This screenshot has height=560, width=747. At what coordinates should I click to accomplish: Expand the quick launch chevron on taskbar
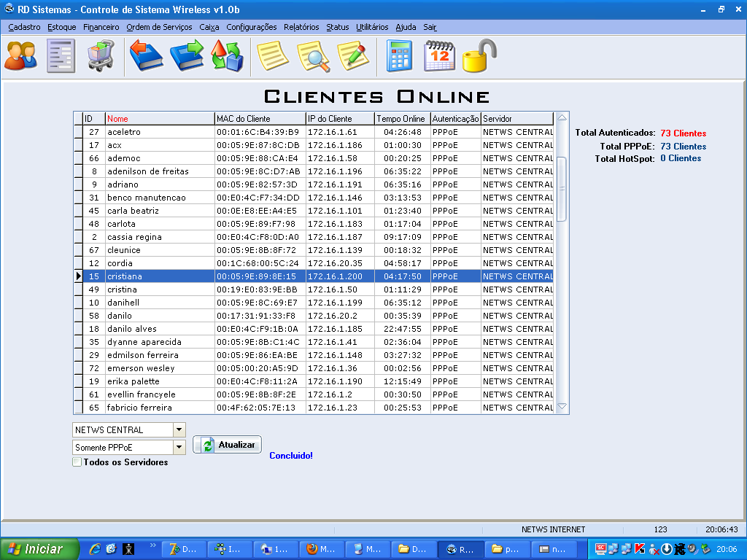tap(153, 545)
